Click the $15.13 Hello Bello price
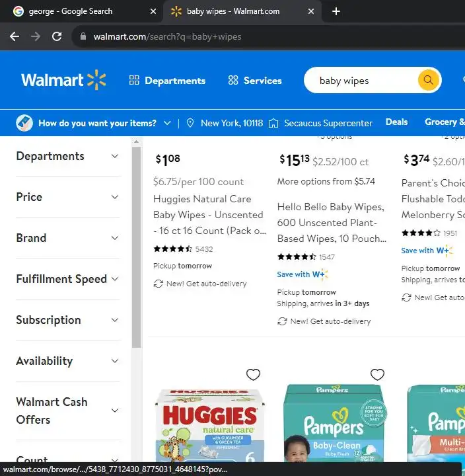The height and width of the screenshot is (476, 465). click(294, 160)
